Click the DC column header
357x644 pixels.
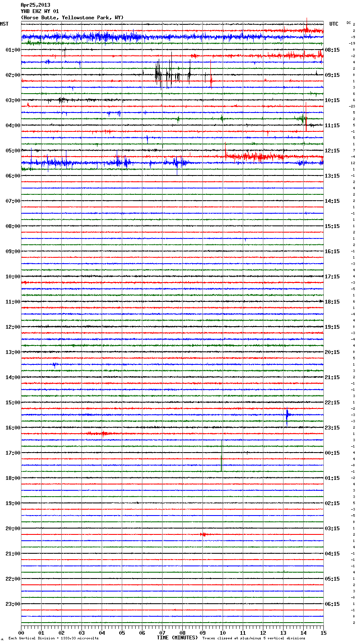349,23
